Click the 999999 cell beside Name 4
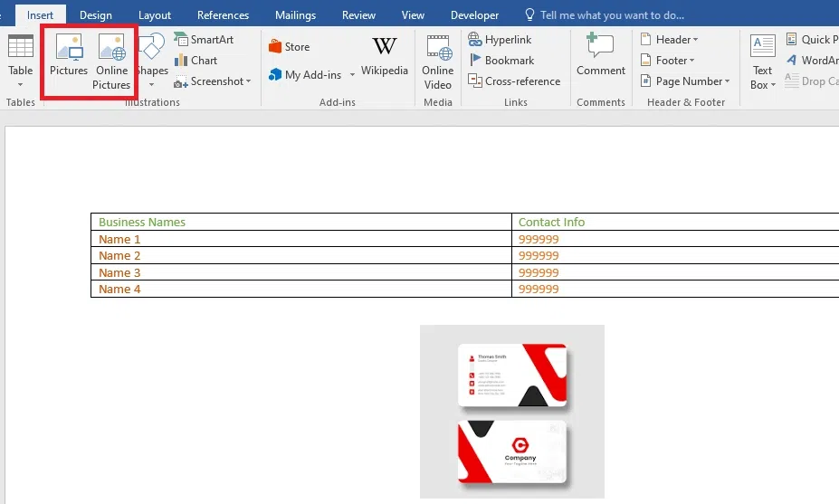 [x=675, y=289]
